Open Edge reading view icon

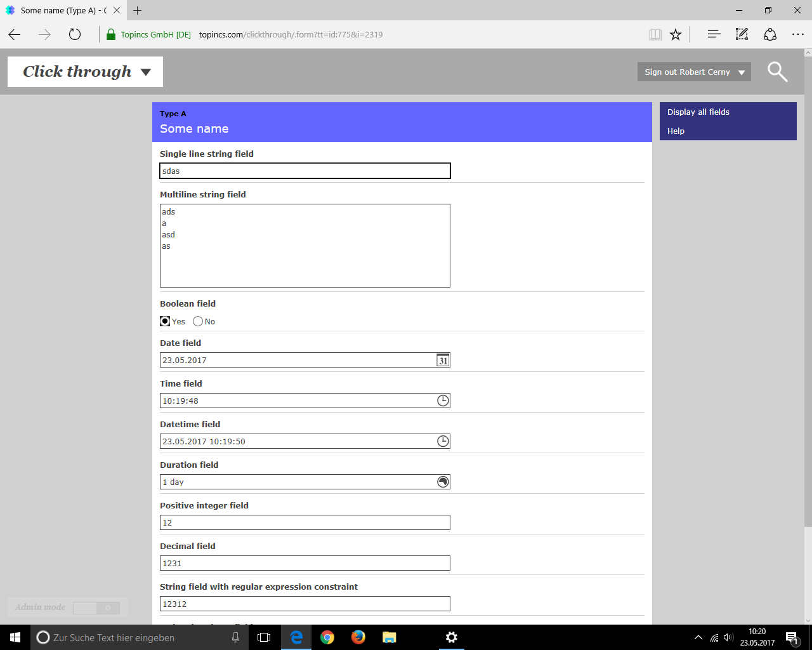click(655, 35)
